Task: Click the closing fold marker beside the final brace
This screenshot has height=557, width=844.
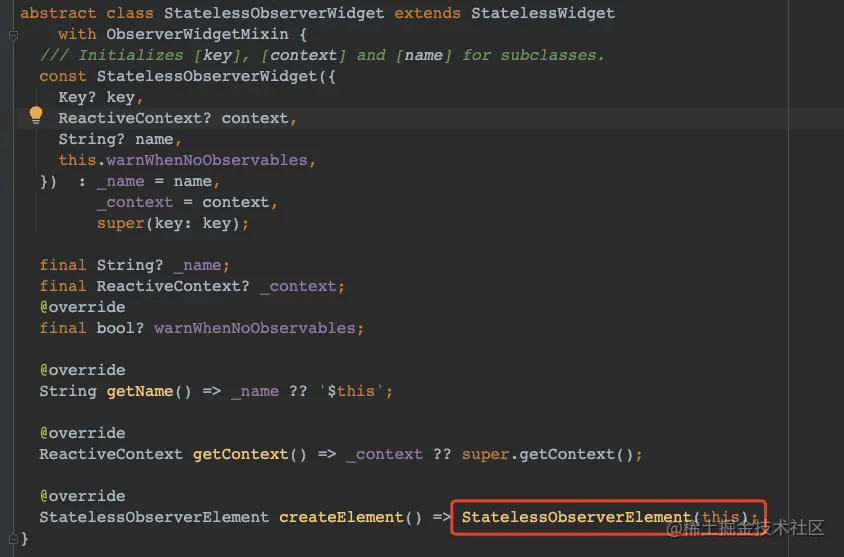Action: [x=13, y=538]
